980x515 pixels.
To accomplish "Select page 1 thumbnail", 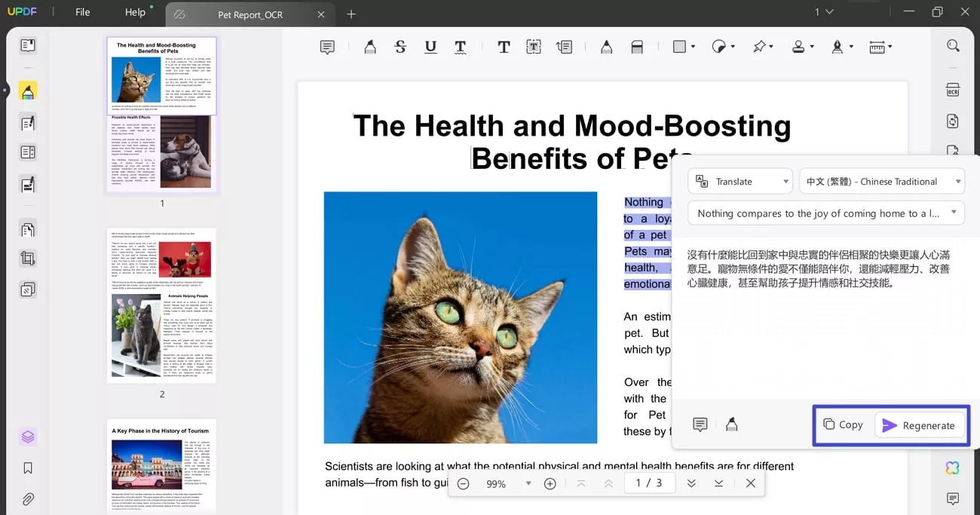I will 161,115.
